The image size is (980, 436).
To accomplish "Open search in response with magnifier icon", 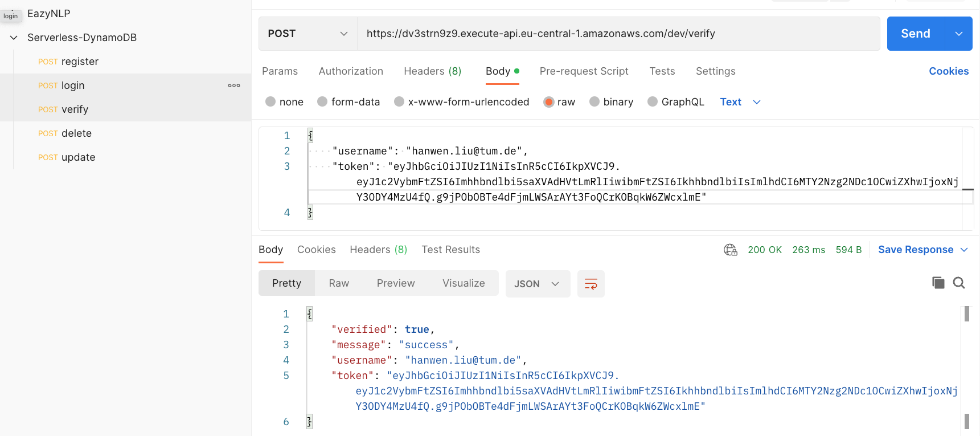I will [x=959, y=283].
